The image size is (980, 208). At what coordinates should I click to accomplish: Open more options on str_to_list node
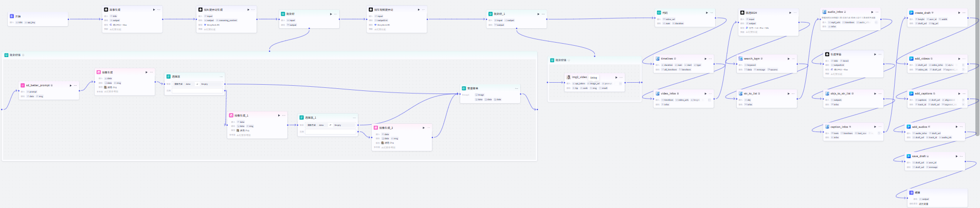793,93
